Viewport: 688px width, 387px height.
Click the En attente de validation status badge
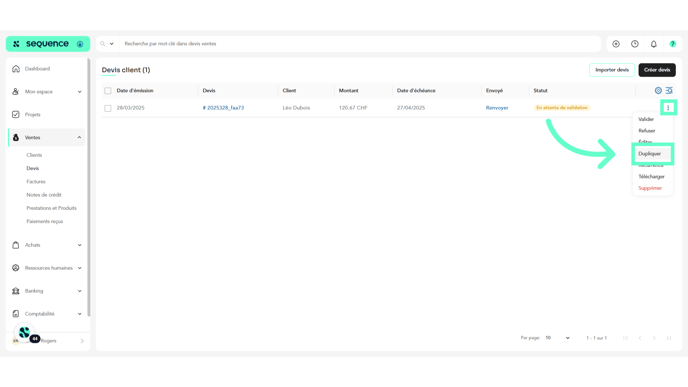562,108
